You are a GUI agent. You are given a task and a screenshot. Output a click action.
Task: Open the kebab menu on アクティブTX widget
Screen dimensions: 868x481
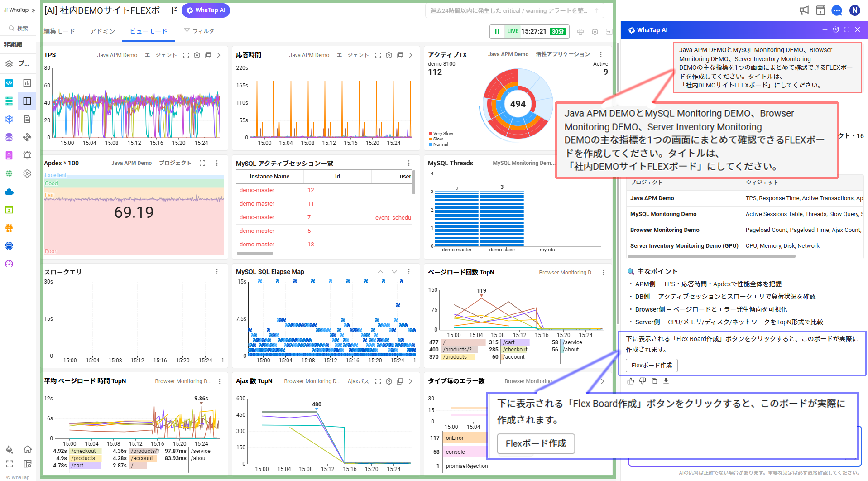coord(601,54)
